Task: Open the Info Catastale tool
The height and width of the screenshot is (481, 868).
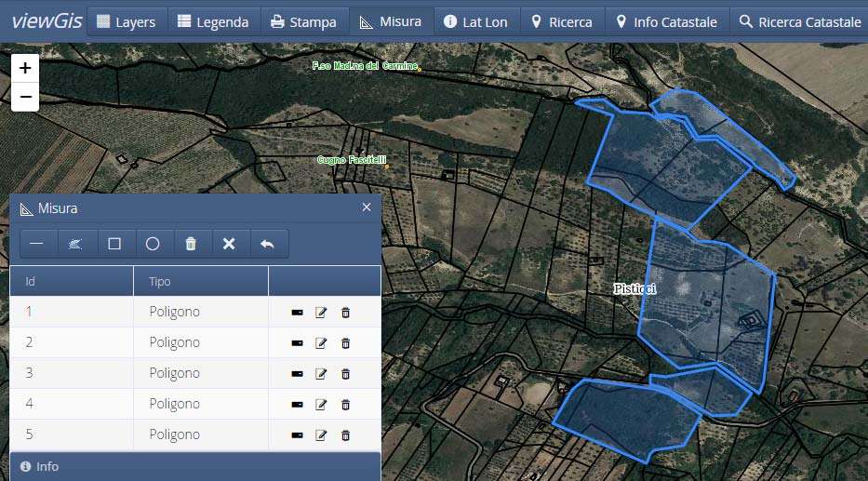Action: pos(665,21)
